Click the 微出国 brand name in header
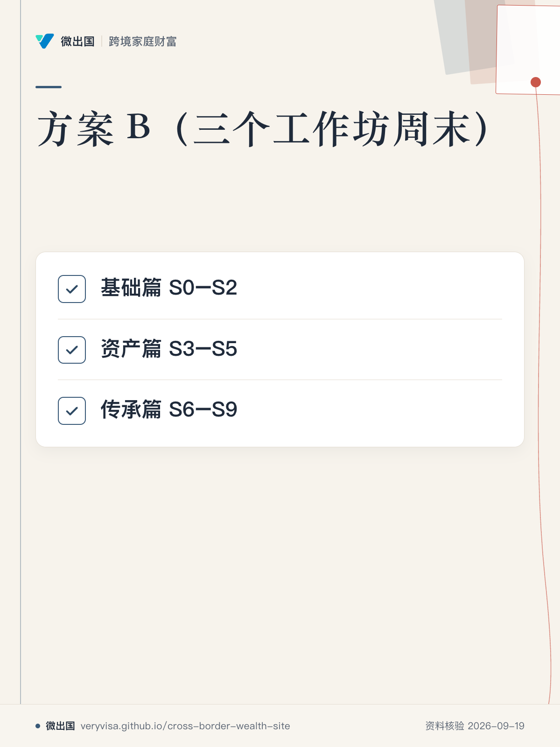This screenshot has height=747, width=560. tap(77, 42)
